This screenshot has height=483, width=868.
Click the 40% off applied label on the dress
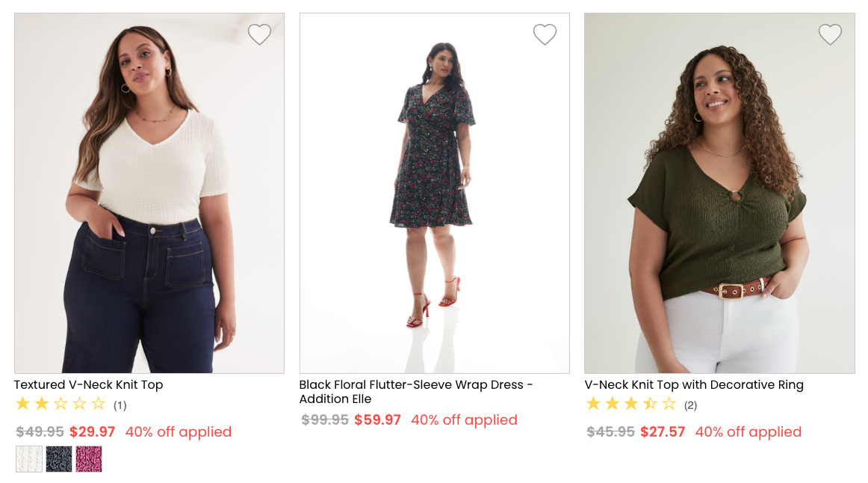tap(464, 419)
